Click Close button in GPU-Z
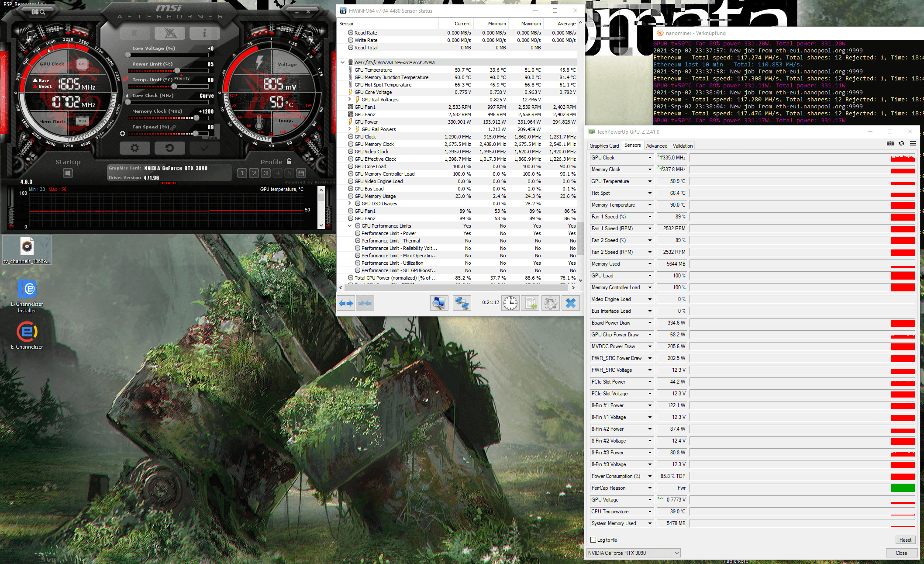This screenshot has height=564, width=924. [x=901, y=553]
